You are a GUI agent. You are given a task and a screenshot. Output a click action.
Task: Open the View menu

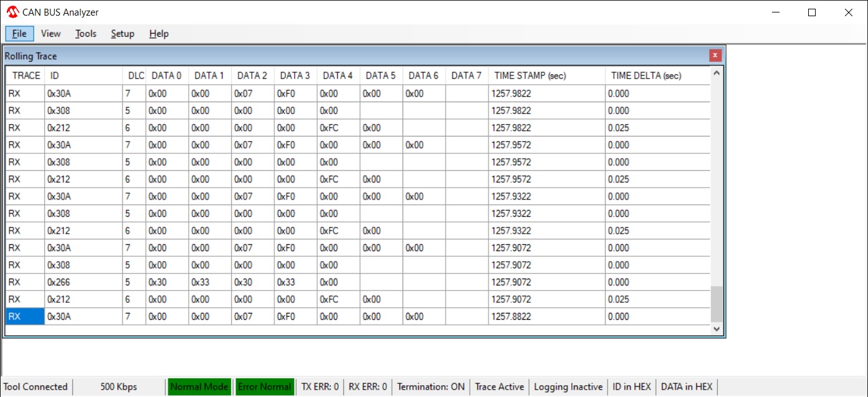pyautogui.click(x=50, y=34)
